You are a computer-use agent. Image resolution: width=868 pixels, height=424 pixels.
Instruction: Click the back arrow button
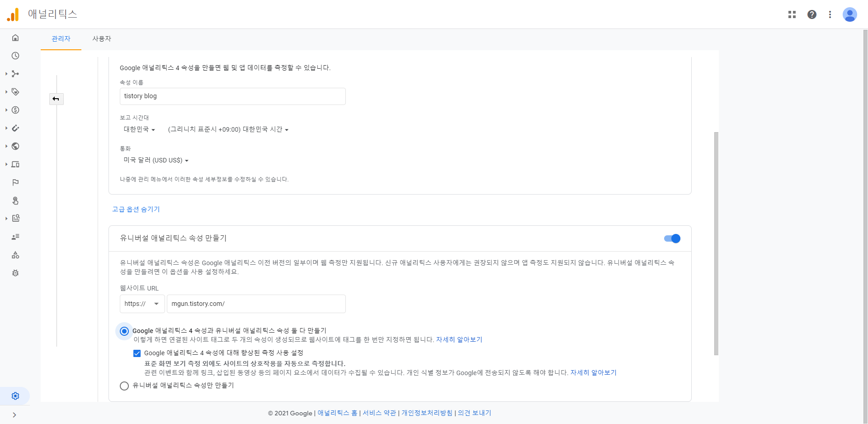tap(56, 99)
